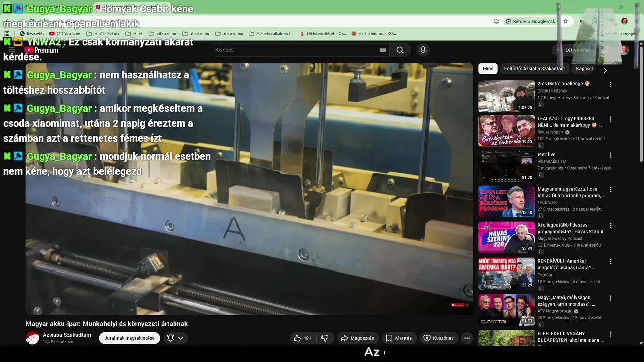Open the account avatar in YouTube header
Image resolution: width=644 pixels, height=362 pixels.
click(x=624, y=50)
